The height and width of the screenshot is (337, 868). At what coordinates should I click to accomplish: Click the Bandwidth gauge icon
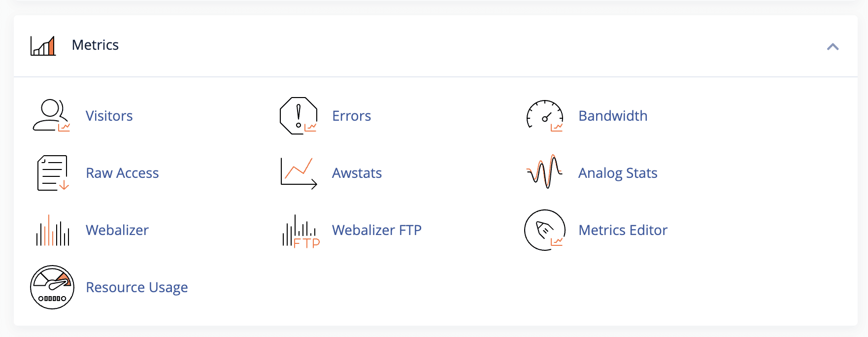click(545, 116)
